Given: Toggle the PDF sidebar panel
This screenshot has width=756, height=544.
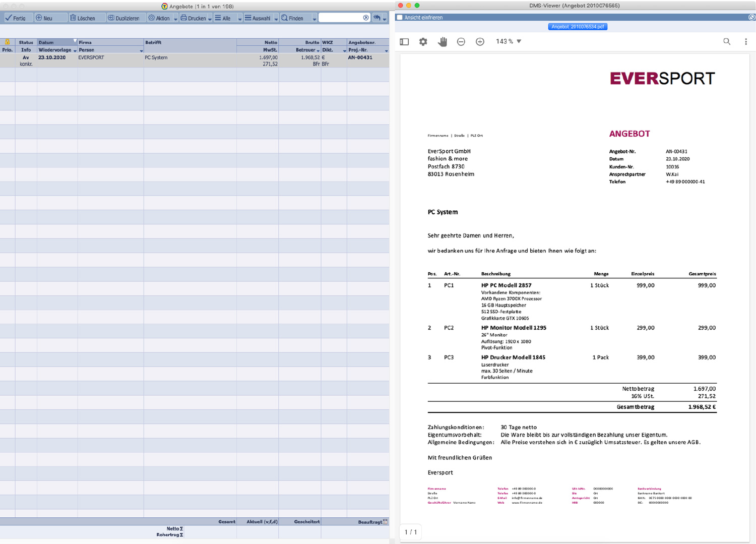Looking at the screenshot, I should [404, 42].
